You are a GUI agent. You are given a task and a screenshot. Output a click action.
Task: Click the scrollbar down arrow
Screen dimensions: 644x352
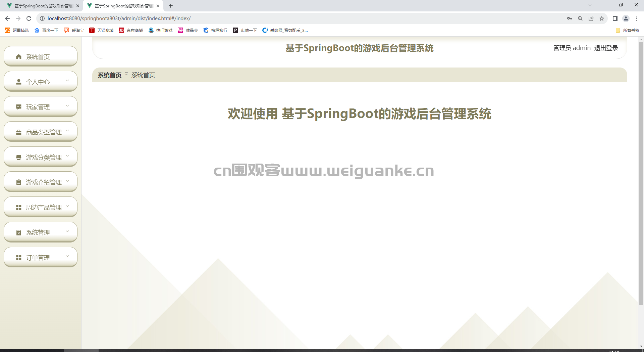point(641,346)
